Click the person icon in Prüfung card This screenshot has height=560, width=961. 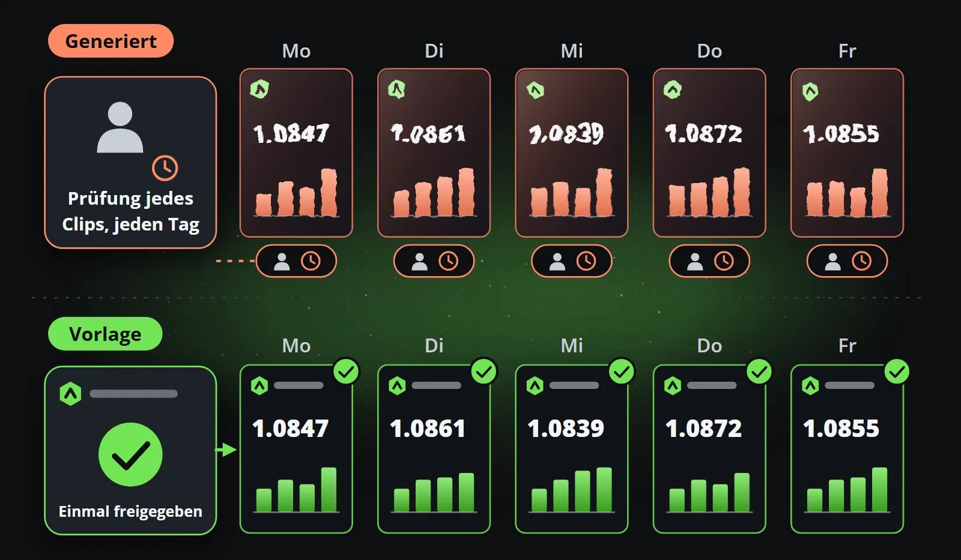[x=120, y=127]
